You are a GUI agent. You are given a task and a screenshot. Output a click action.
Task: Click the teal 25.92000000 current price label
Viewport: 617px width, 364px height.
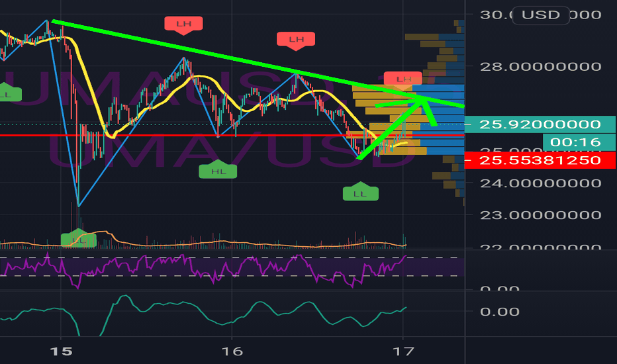click(x=540, y=124)
